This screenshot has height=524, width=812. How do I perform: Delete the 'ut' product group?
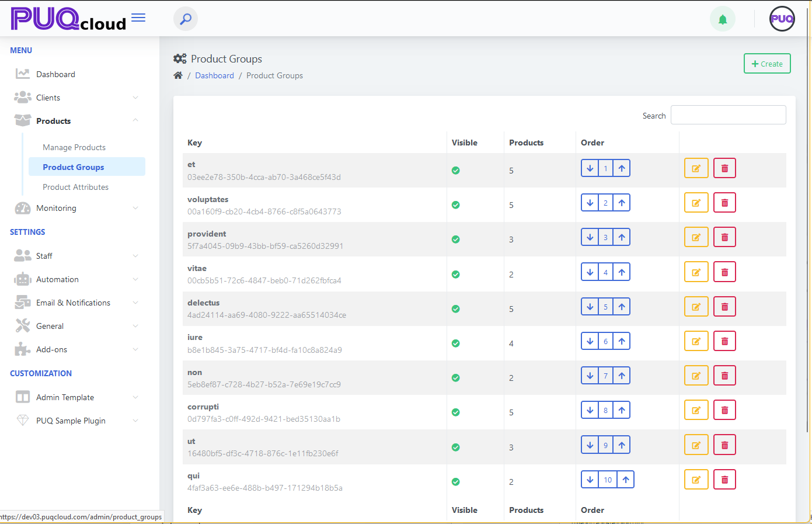tap(724, 445)
